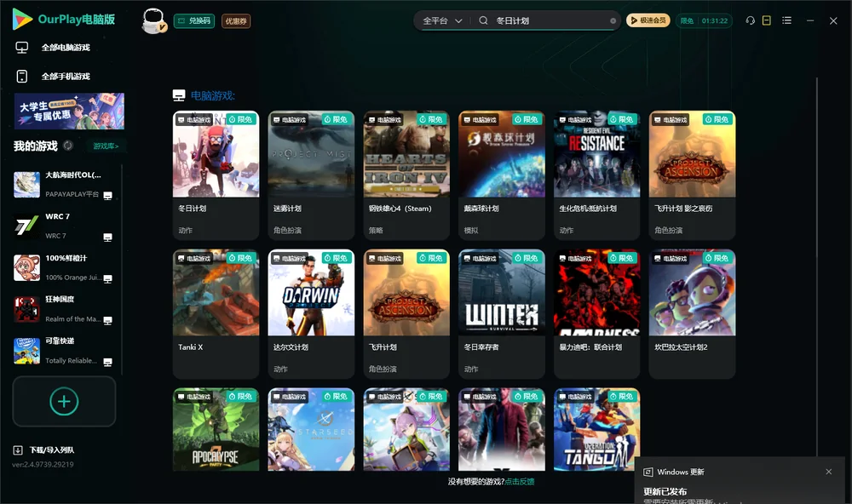Close the Windows 更新 notification
Viewport: 852px width, 504px height.
pyautogui.click(x=829, y=472)
